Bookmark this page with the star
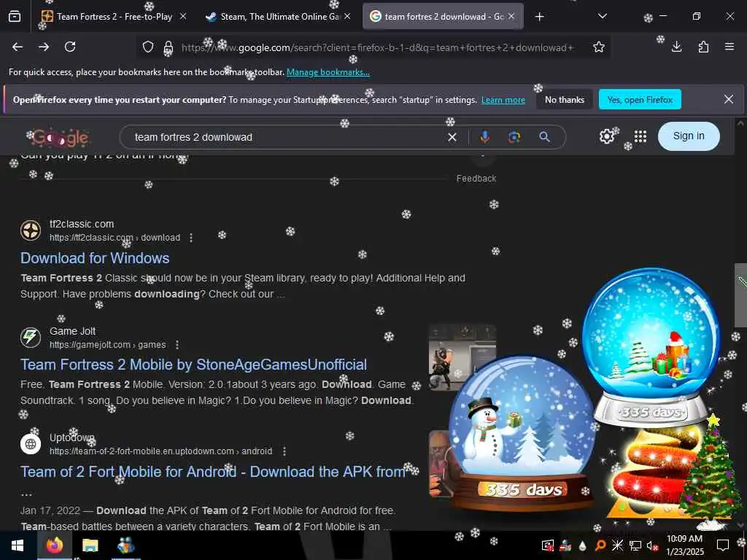Image resolution: width=747 pixels, height=560 pixels. coord(599,47)
